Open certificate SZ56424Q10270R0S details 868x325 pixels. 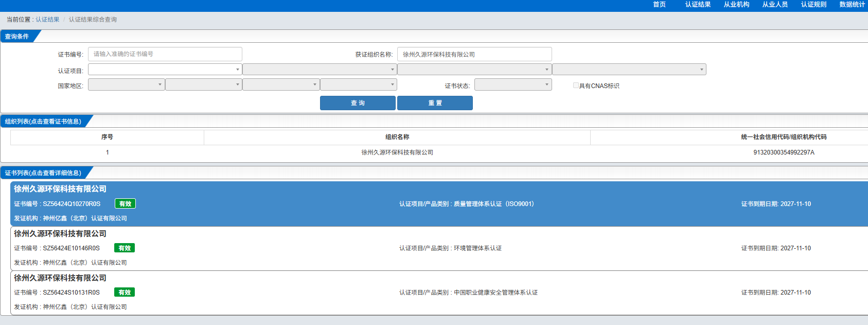point(439,204)
